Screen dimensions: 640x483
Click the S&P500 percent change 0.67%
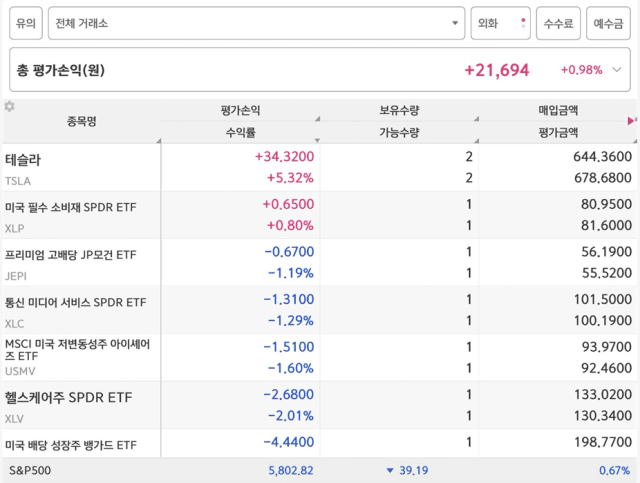coord(614,470)
